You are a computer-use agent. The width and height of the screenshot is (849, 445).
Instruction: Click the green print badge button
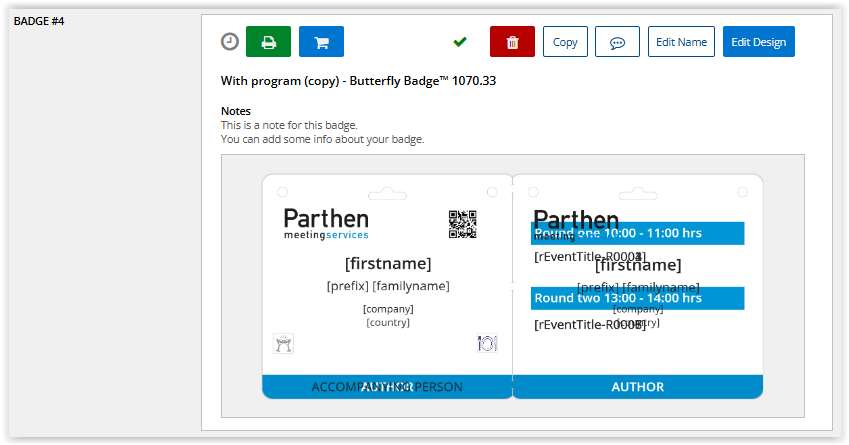(268, 42)
